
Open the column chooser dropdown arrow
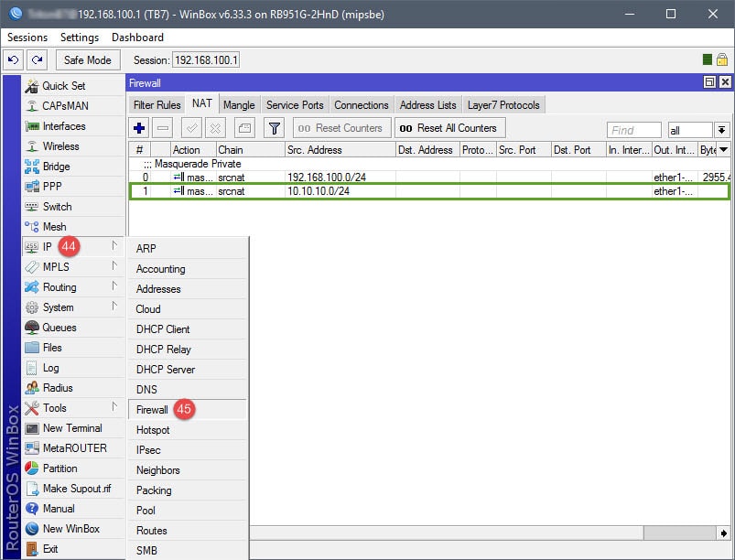coord(724,150)
